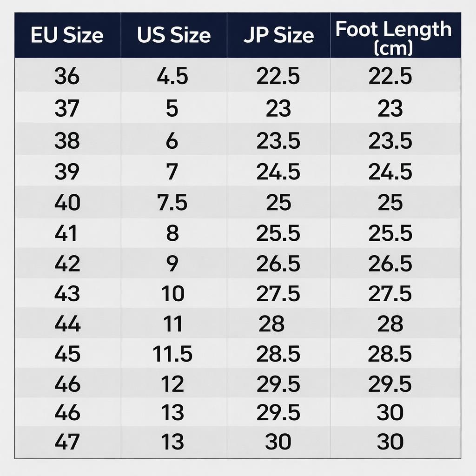Select the 24.5 in the JP Size column

coord(278,172)
